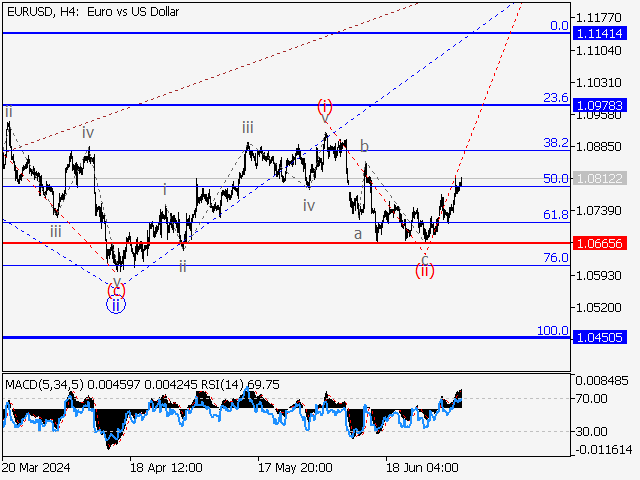The image size is (640, 480).
Task: Select the blue circled ii wave label
Action: (117, 306)
